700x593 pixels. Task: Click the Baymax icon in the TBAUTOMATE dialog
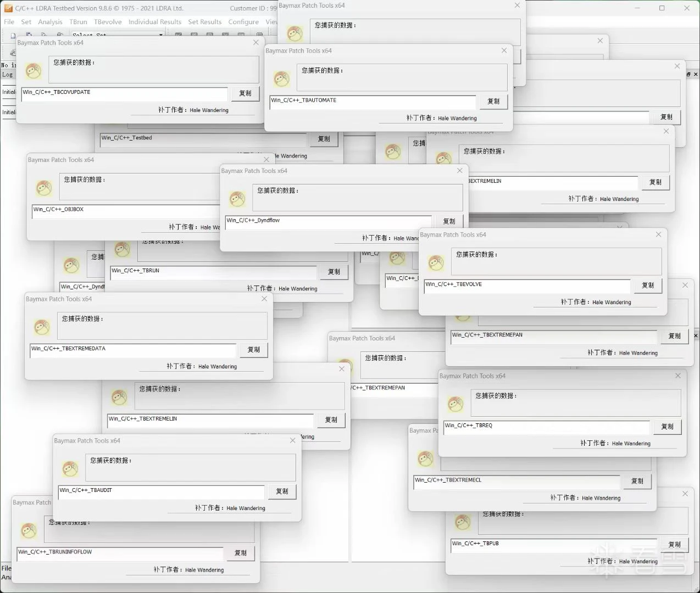282,79
